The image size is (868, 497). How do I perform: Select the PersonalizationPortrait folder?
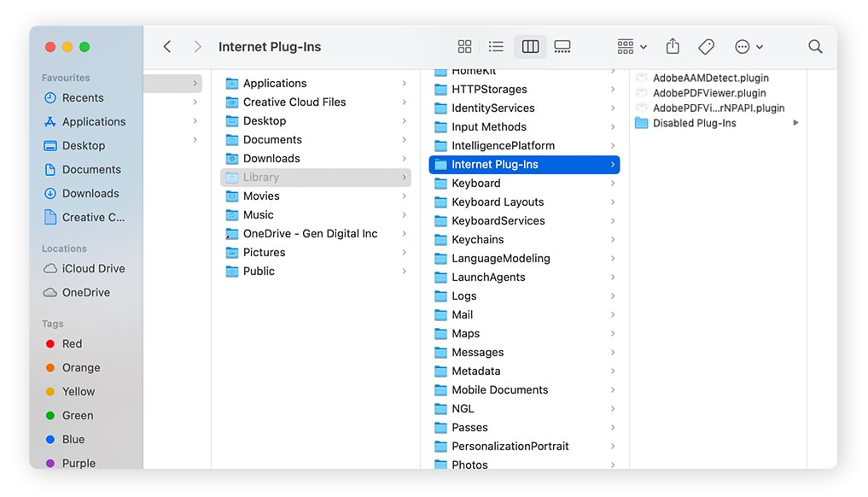pyautogui.click(x=524, y=447)
